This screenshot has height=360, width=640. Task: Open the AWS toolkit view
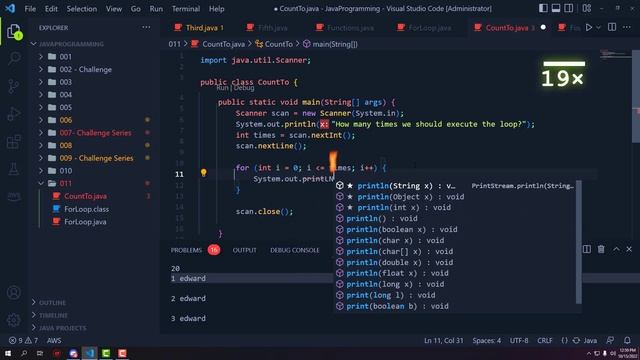14,196
